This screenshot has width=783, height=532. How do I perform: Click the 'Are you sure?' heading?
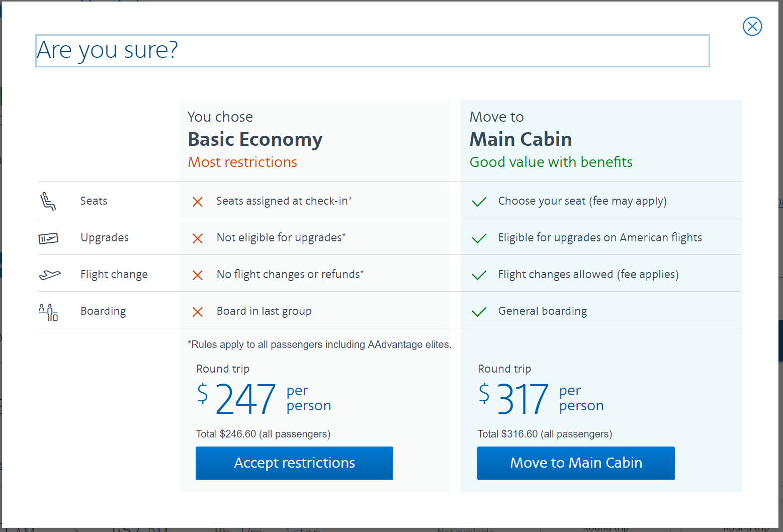108,50
